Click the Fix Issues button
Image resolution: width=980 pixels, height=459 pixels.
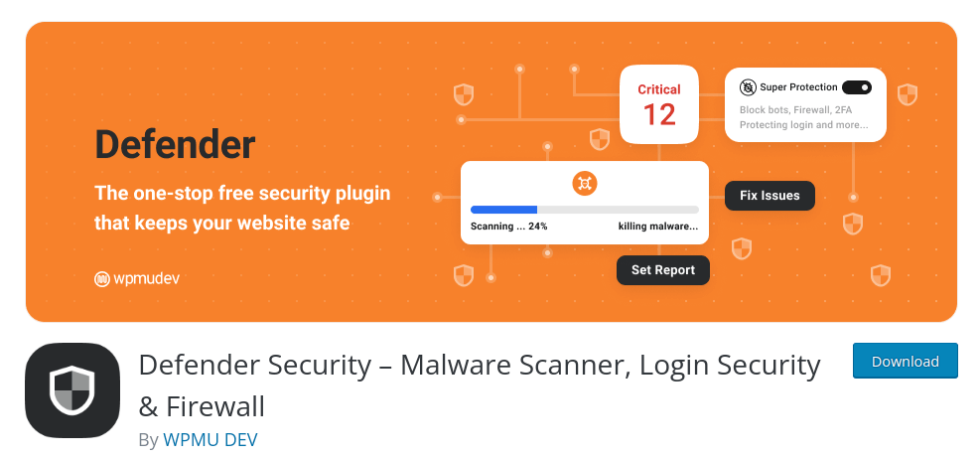770,195
